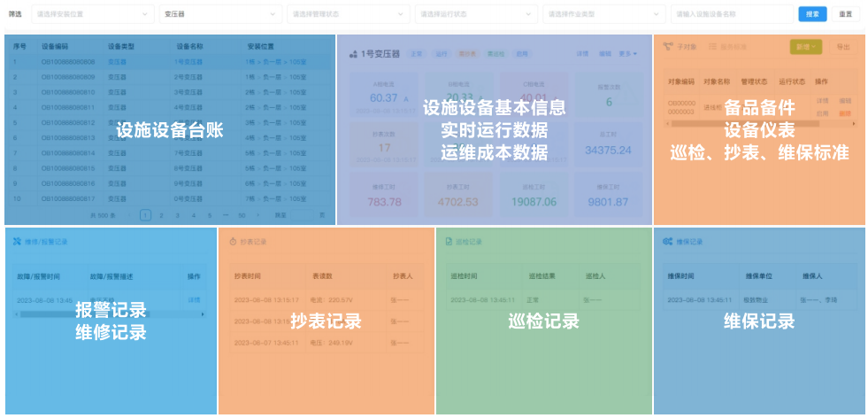Viewport: 868px width, 418px height.
Task: Click the wrench icon of 维修/报警记录 panel
Action: click(17, 241)
